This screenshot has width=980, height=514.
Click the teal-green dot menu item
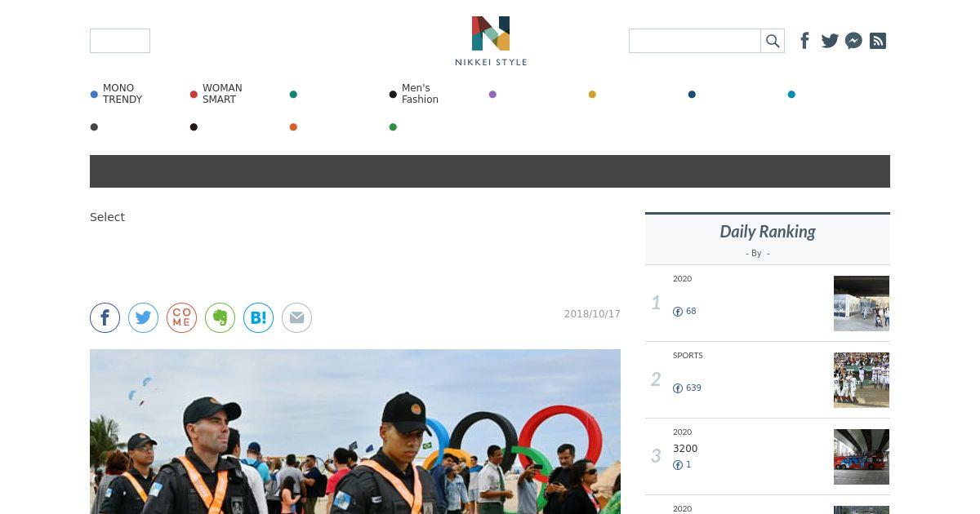tap(293, 95)
